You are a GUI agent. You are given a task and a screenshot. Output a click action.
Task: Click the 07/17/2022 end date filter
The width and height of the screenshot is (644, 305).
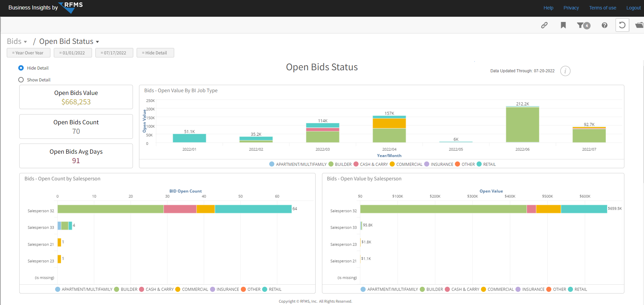pos(114,53)
